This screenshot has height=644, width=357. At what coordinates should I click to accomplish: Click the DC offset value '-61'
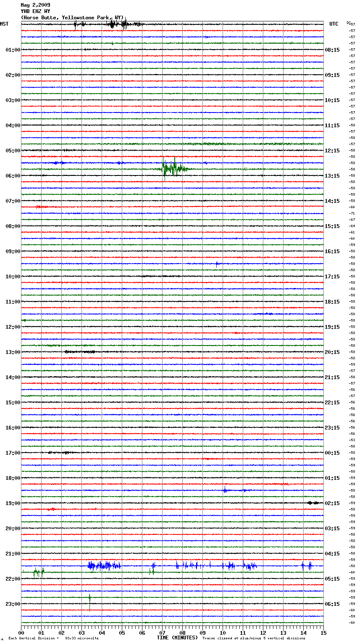point(352,232)
